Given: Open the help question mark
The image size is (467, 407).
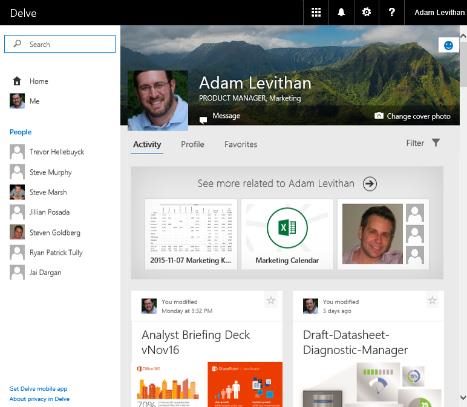Looking at the screenshot, I should (392, 12).
